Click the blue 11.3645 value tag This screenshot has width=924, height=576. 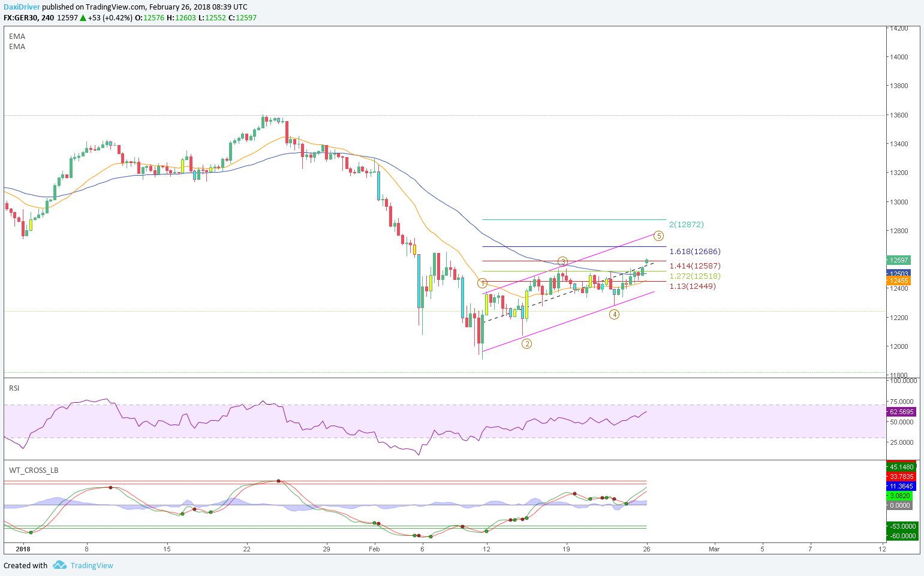point(901,486)
